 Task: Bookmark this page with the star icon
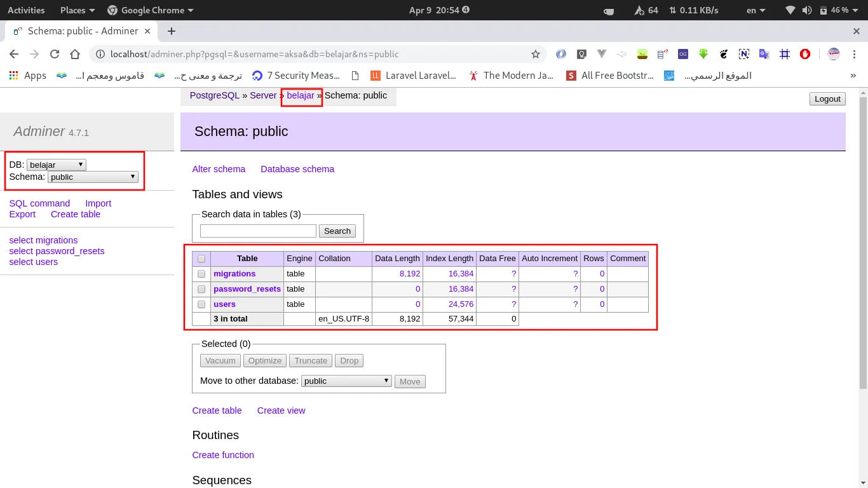(x=536, y=54)
